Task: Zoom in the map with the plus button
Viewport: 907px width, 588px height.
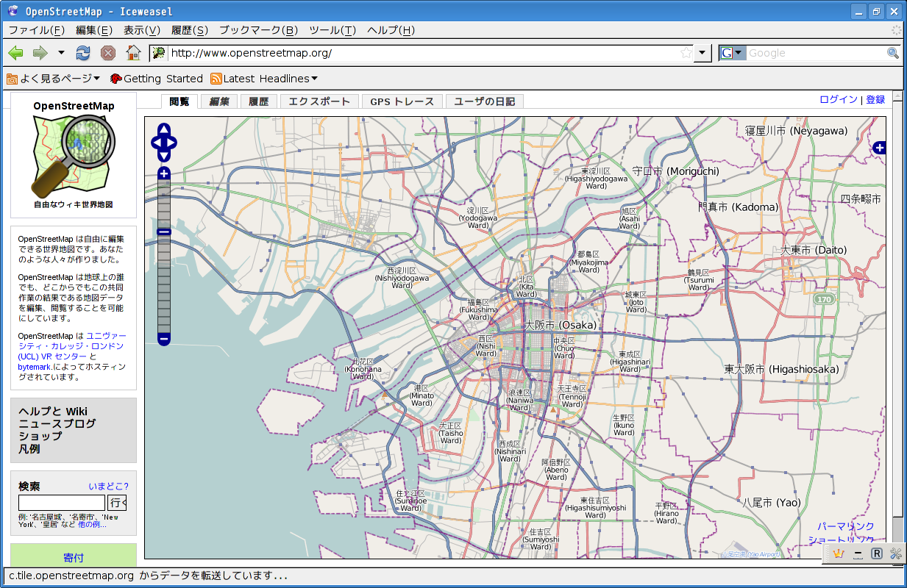Action: pos(164,173)
